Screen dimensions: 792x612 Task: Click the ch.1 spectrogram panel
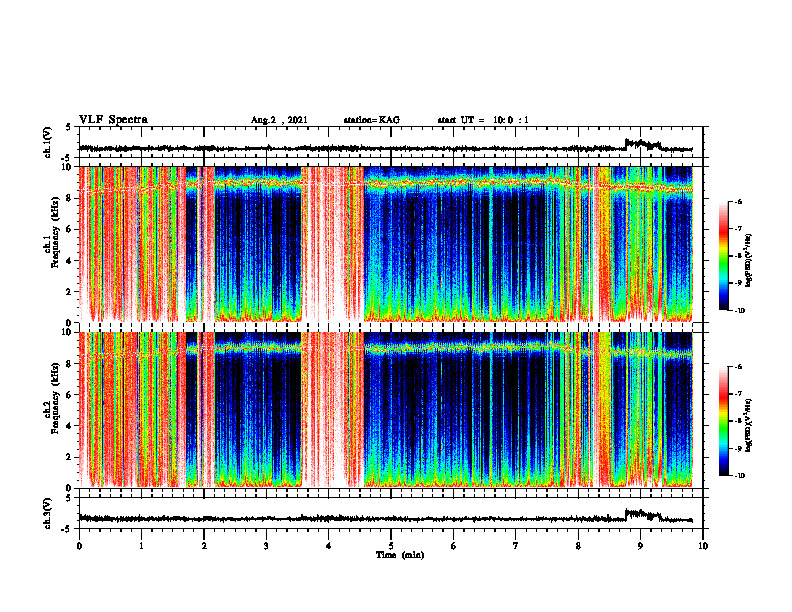point(391,244)
